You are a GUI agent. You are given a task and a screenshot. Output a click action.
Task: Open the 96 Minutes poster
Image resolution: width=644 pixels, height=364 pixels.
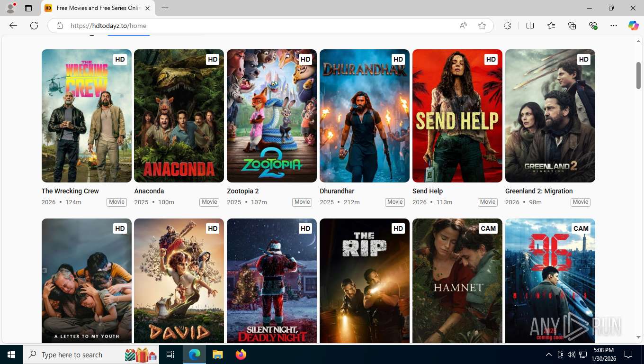coord(550,281)
